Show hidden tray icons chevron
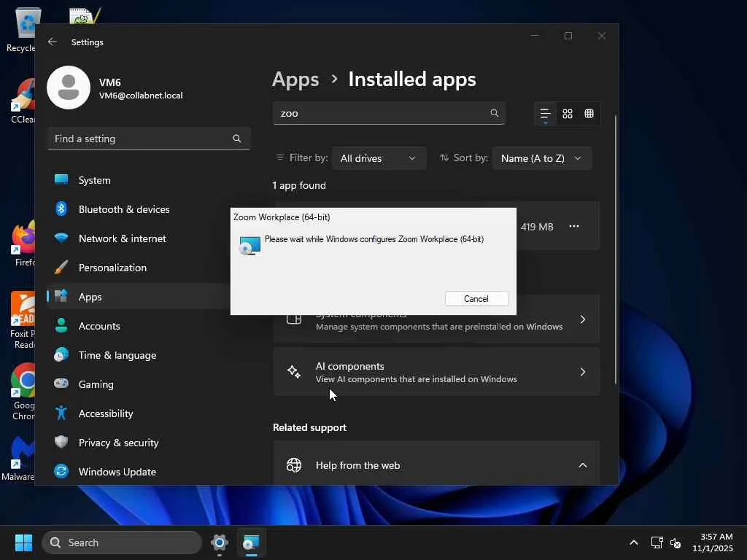This screenshot has height=560, width=747. pos(634,542)
